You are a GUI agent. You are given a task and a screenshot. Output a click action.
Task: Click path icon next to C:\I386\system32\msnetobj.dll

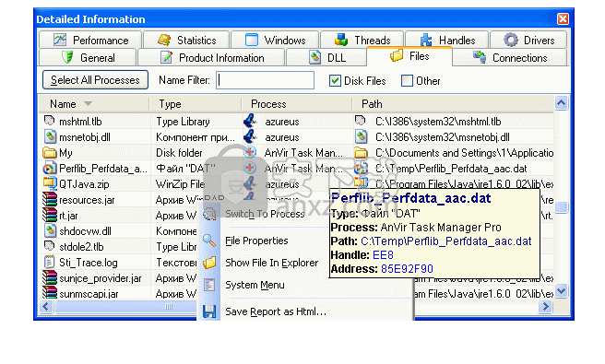tap(362, 137)
